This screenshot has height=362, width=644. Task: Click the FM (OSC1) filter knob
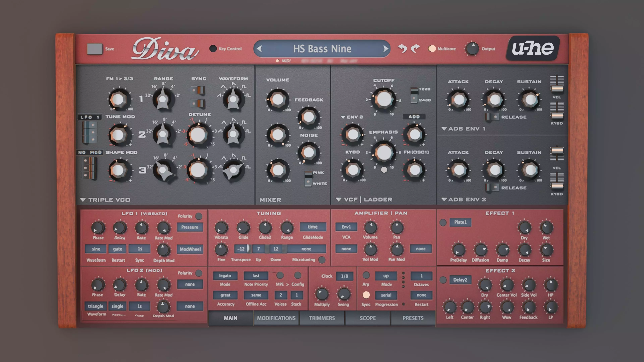(415, 170)
